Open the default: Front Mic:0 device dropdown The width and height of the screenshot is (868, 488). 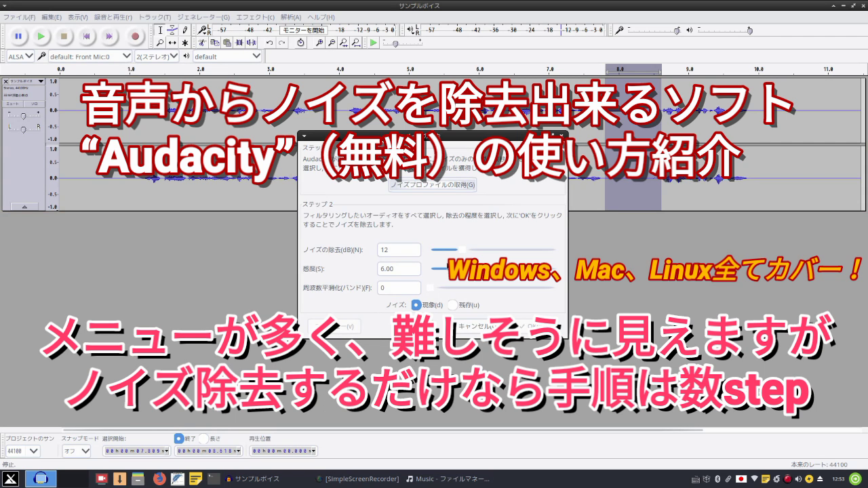click(x=90, y=56)
